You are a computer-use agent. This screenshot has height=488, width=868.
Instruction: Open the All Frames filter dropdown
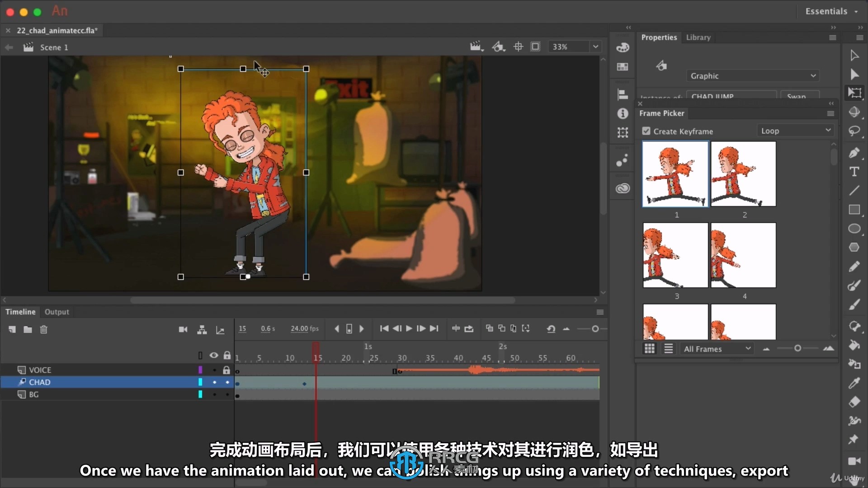click(x=717, y=349)
